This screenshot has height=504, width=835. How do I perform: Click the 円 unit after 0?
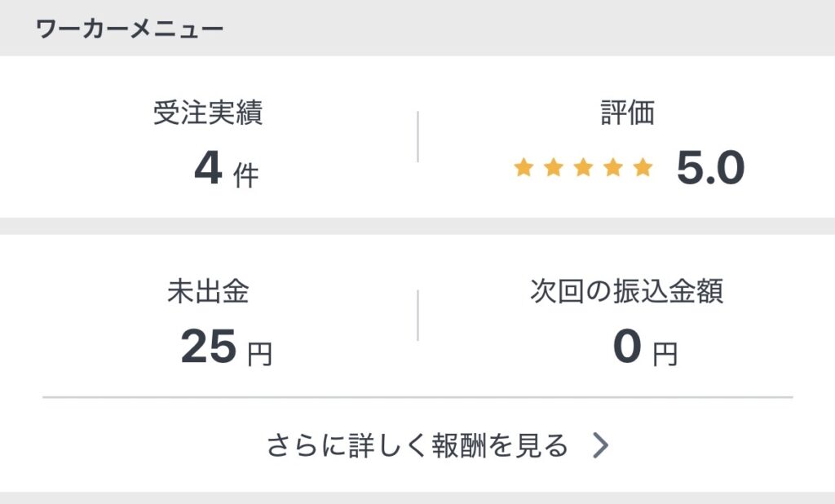pyautogui.click(x=665, y=354)
